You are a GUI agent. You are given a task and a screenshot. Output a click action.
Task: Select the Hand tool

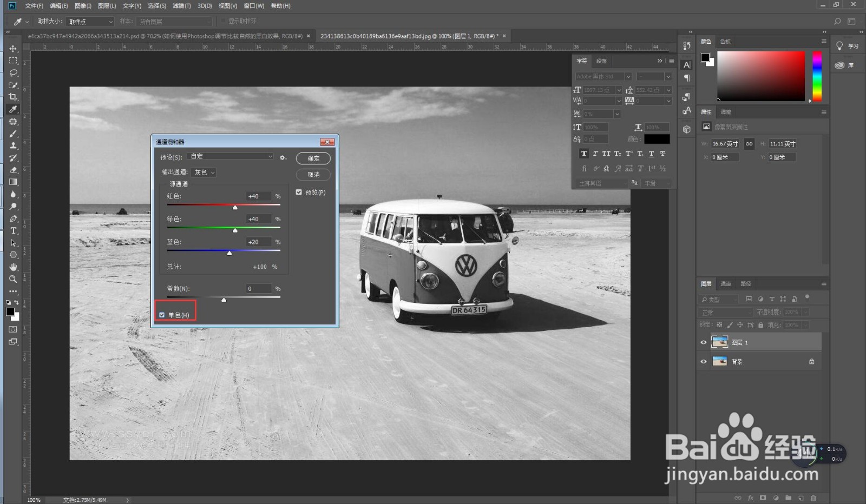(13, 267)
